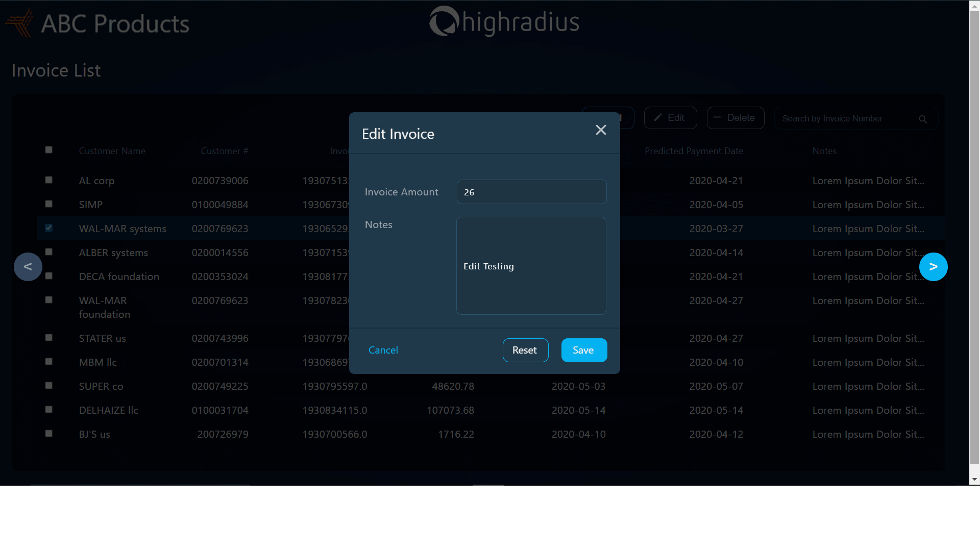Toggle the select-all header checkbox
The width and height of the screenshot is (980, 551).
(x=49, y=150)
